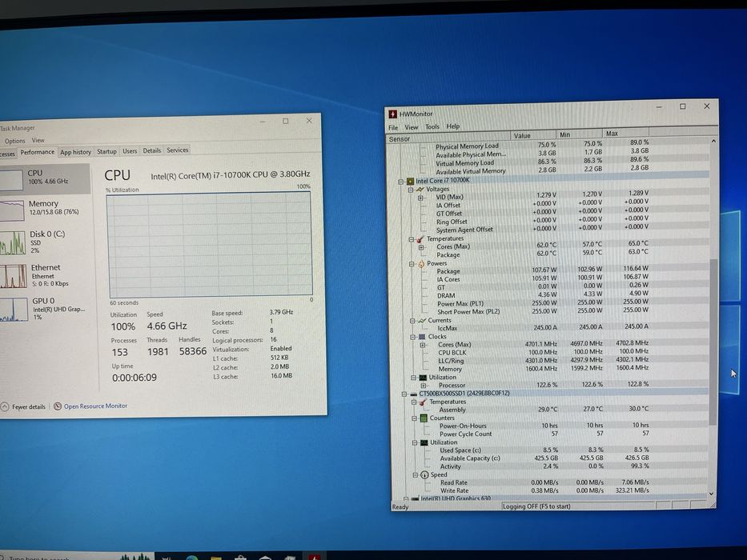Select the Memory mini graph in sidebar
The width and height of the screenshot is (747, 560).
[x=11, y=210]
